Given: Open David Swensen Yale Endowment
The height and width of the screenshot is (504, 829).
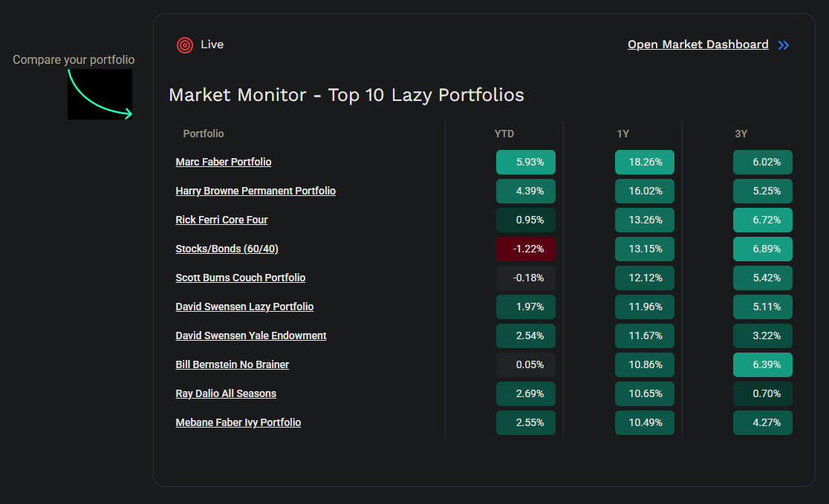Looking at the screenshot, I should 250,336.
